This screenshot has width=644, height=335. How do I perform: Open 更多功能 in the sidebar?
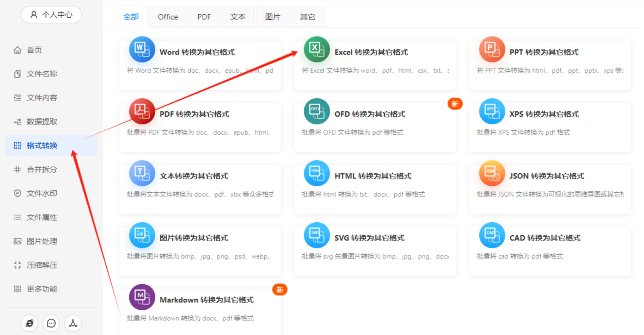click(41, 289)
